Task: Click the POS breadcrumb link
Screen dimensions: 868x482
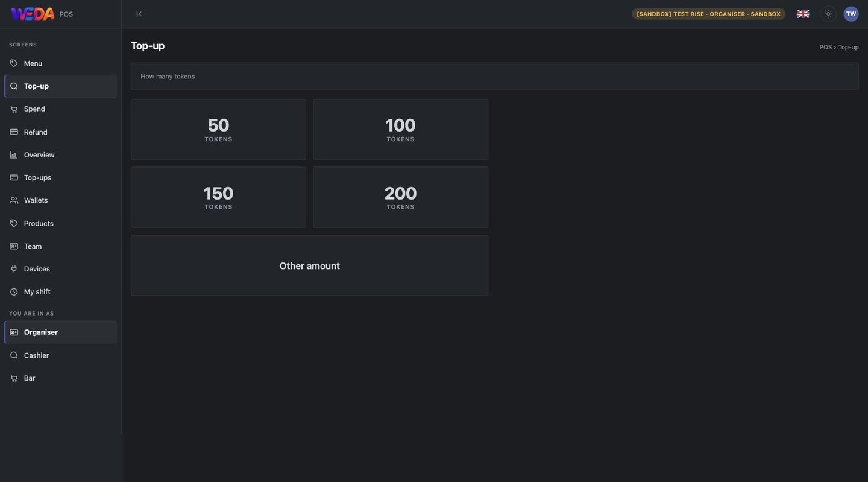Action: coord(825,47)
